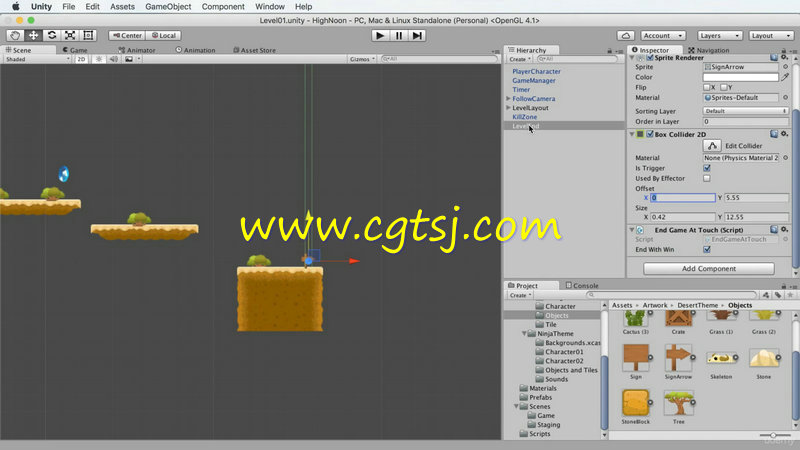Open the Apple menu

click(16, 7)
